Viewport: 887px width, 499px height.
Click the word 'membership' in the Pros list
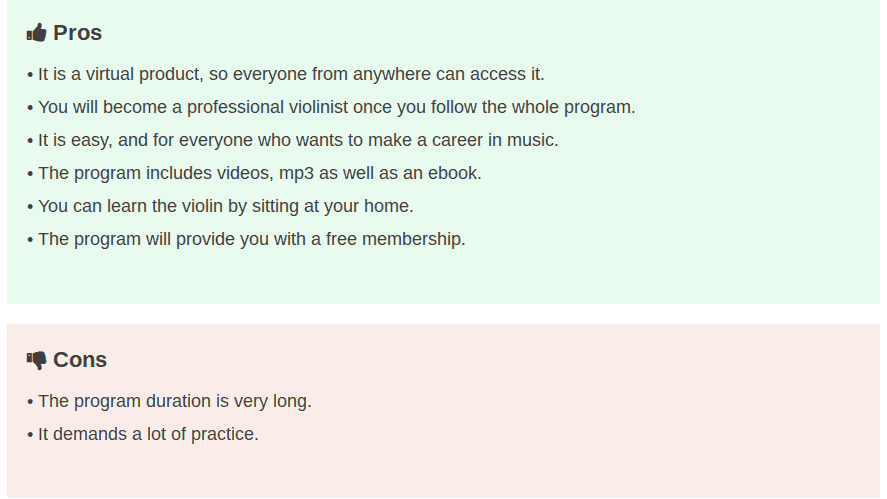(x=412, y=239)
